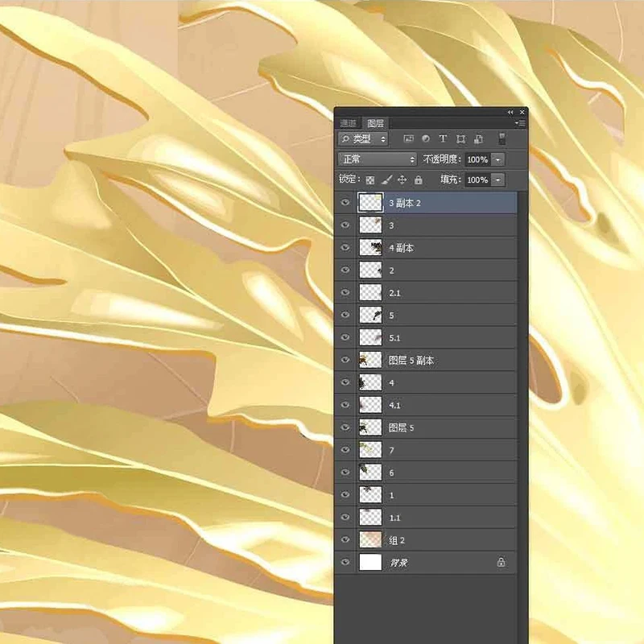Select the 图层 5 副本 layer name
This screenshot has width=644, height=644.
[411, 360]
